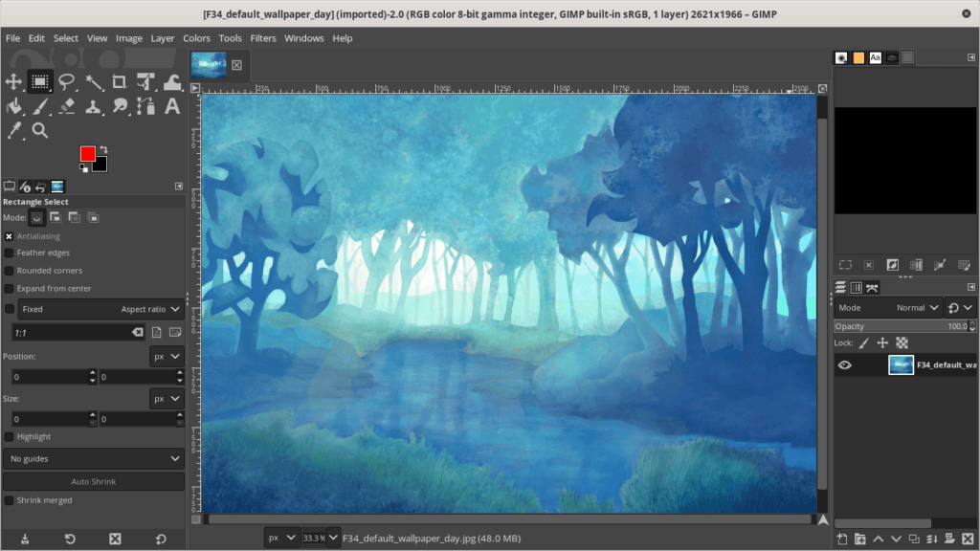980x551 pixels.
Task: Toggle the Rounded corners option
Action: pos(10,271)
